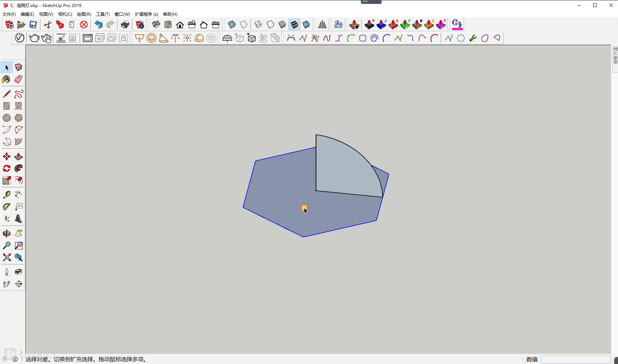
Task: Choose the Zoom magnifier tool
Action: pyautogui.click(x=7, y=245)
